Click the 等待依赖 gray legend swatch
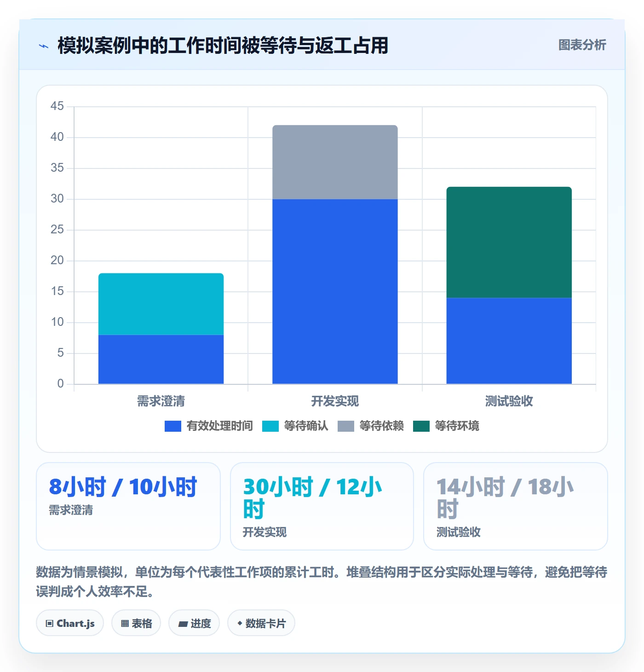This screenshot has width=644, height=672. pyautogui.click(x=346, y=426)
